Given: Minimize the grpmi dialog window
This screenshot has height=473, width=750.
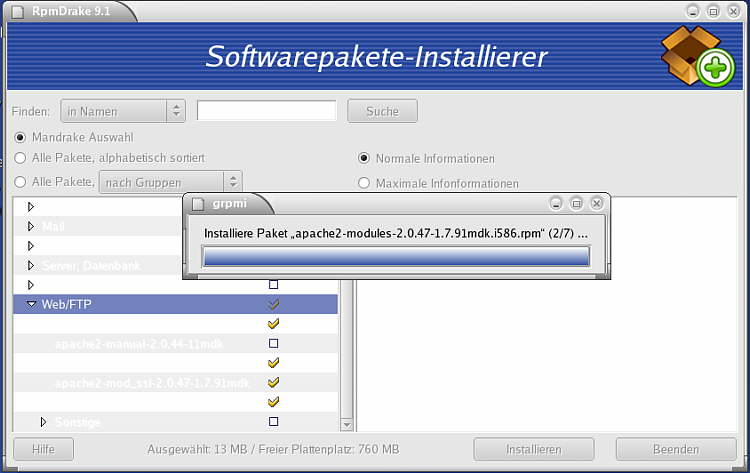Looking at the screenshot, I should coord(556,204).
